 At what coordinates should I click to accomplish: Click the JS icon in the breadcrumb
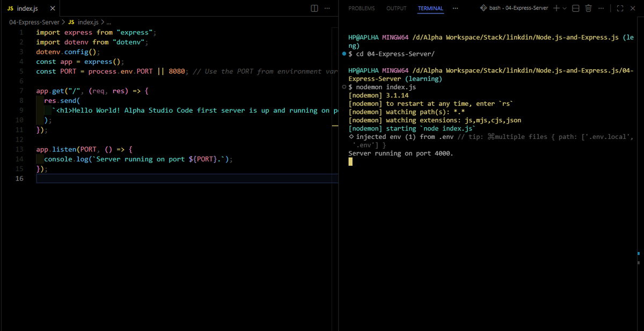(71, 22)
